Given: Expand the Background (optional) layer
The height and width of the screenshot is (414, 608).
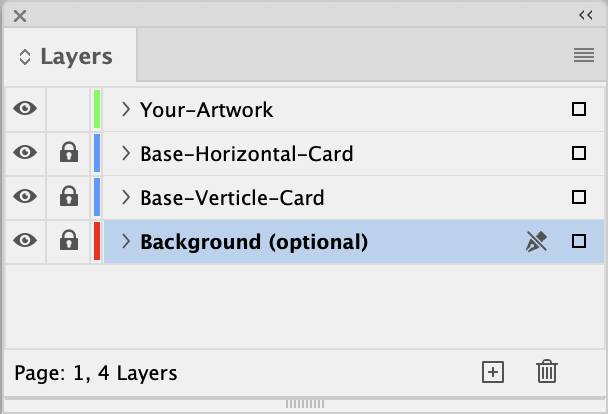Looking at the screenshot, I should pyautogui.click(x=125, y=241).
